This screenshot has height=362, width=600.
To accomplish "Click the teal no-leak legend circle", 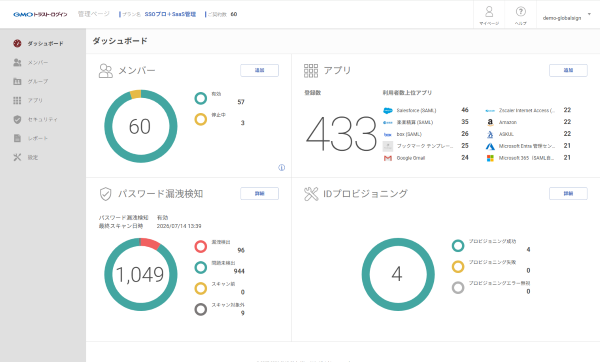I will 201,267.
